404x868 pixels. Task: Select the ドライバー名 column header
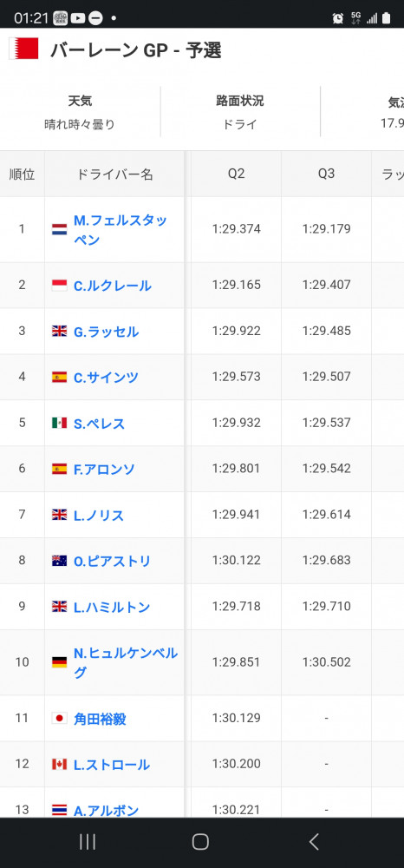(x=114, y=174)
